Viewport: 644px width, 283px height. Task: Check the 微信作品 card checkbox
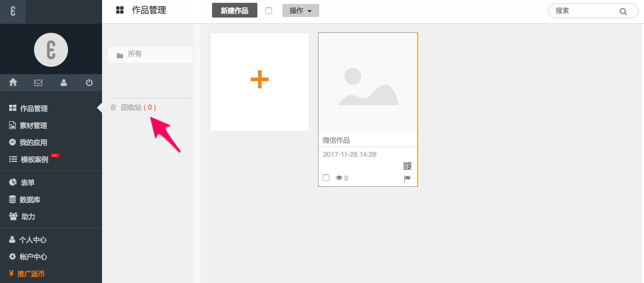[326, 178]
